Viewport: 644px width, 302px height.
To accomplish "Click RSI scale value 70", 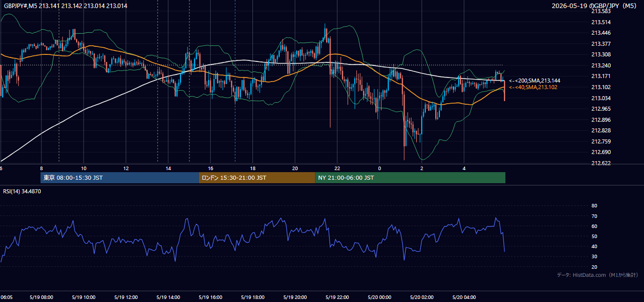I will [594, 216].
